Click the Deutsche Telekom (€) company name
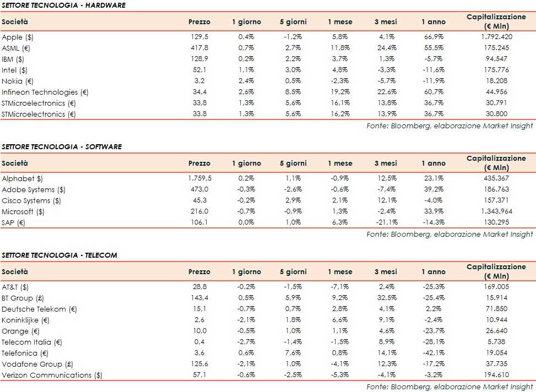This screenshot has height=392, width=536. coord(34,309)
